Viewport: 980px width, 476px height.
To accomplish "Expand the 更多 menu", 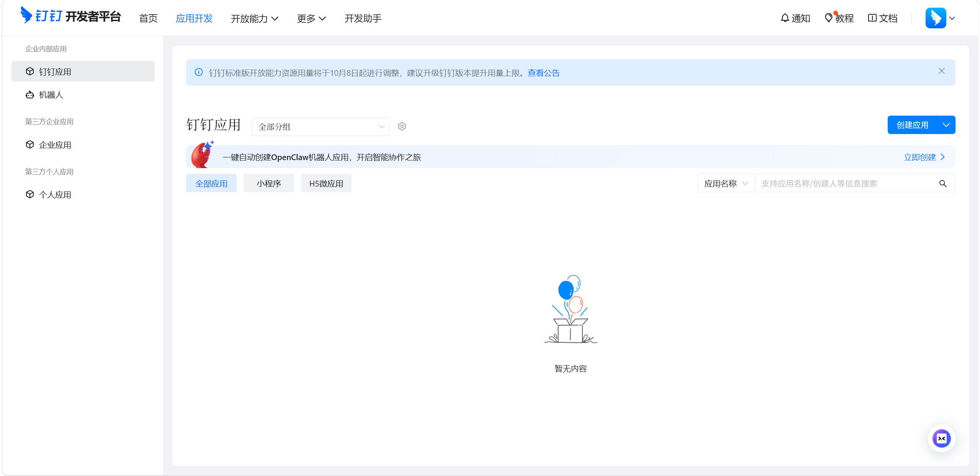I will 311,18.
